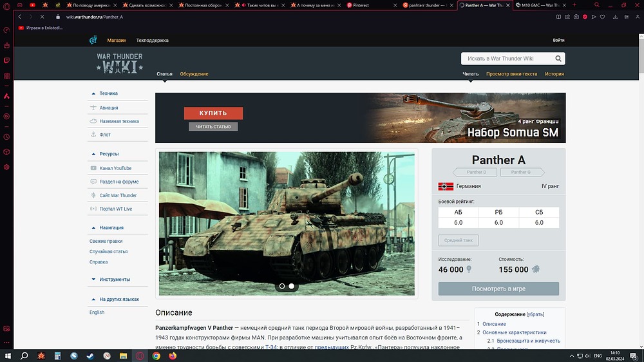This screenshot has width=644, height=362.
Task: Click the search tabs magnifier icon
Action: [x=597, y=5]
